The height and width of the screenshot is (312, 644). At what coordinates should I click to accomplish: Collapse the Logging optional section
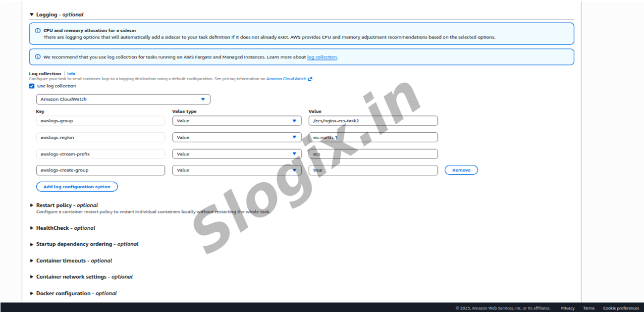point(32,15)
